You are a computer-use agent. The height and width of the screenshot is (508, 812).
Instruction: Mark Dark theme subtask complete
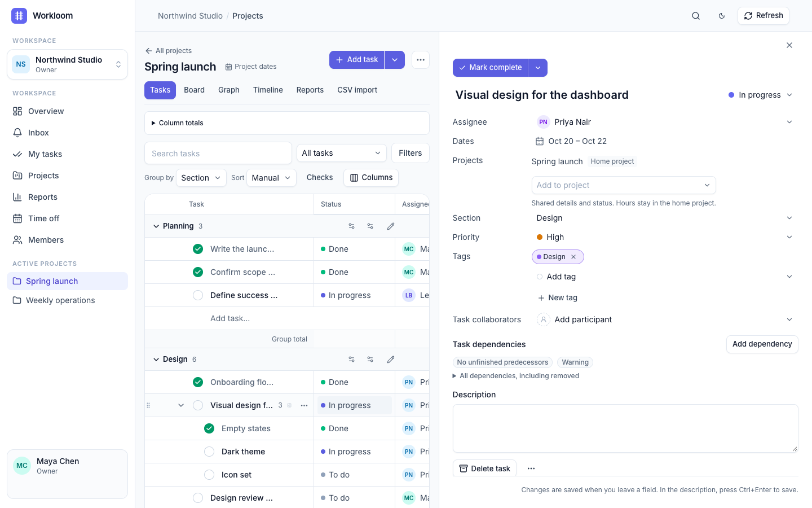[x=209, y=452]
